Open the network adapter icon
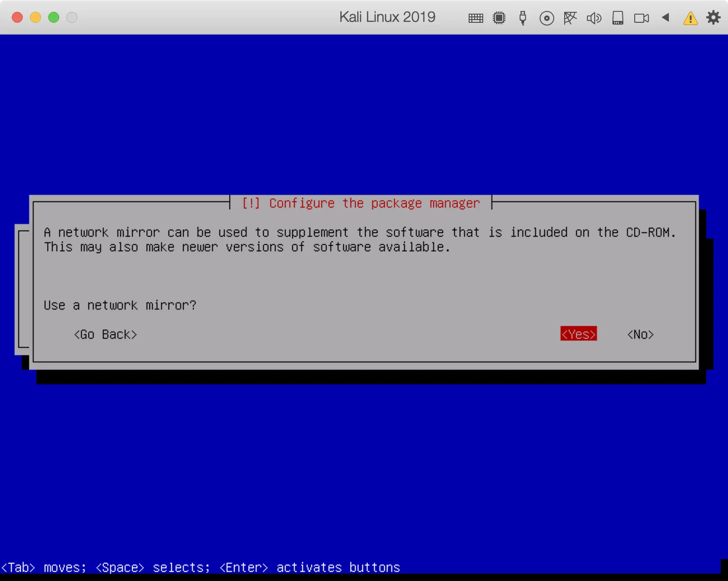 pyautogui.click(x=570, y=18)
